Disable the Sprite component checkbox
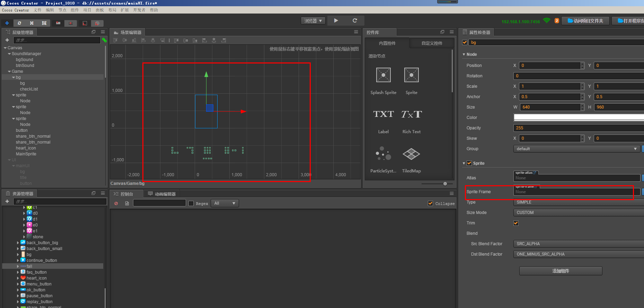This screenshot has height=308, width=644. (469, 163)
